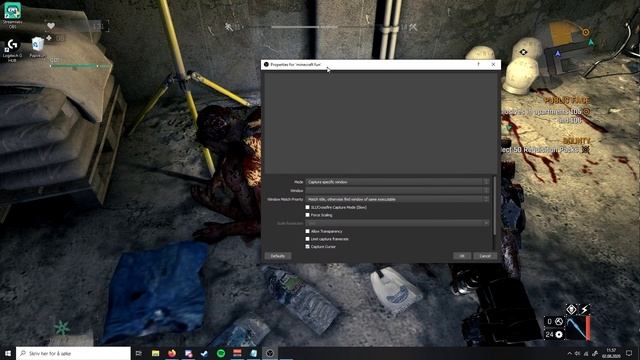Open the volume control in system tray
This screenshot has height=360, width=640.
(578, 353)
